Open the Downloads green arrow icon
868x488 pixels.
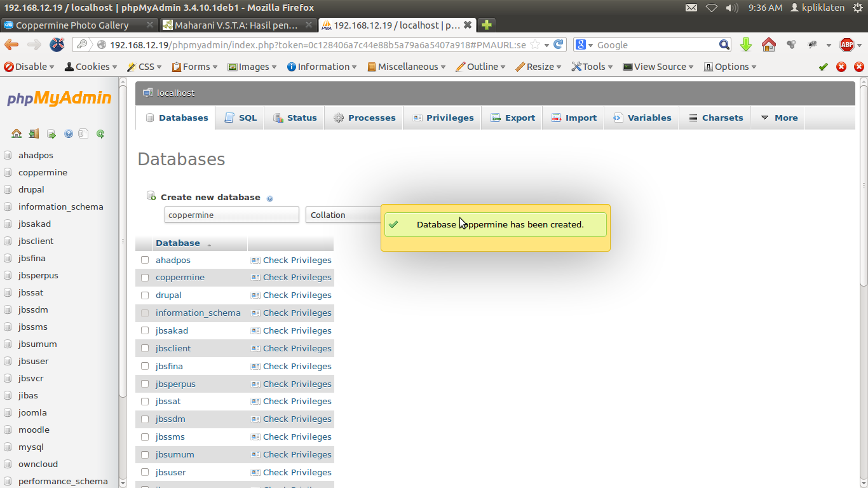pyautogui.click(x=746, y=44)
